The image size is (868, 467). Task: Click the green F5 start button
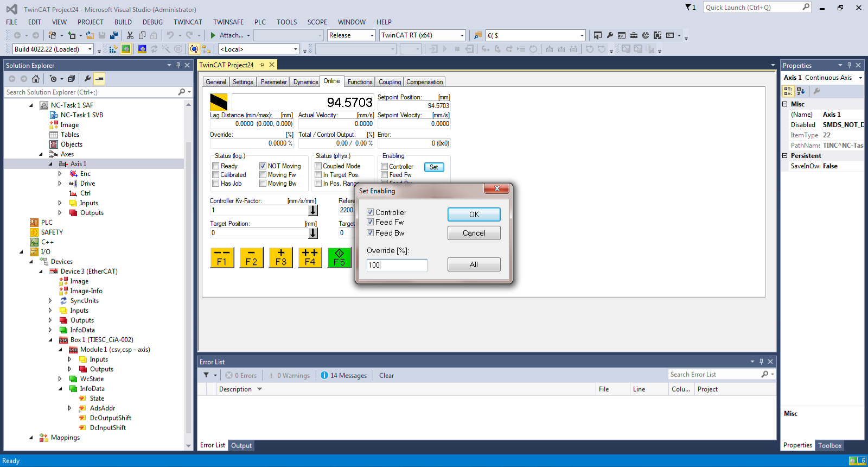tap(340, 257)
